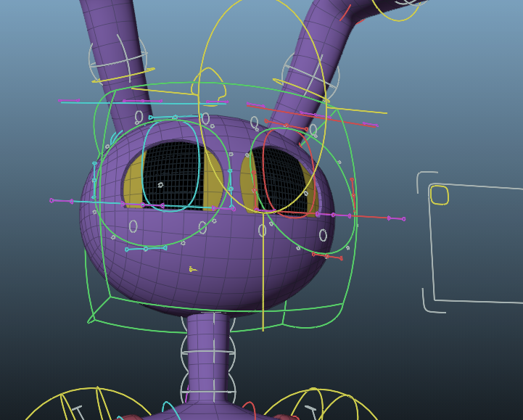Select the cyan vertical curve between the eyes
Viewport: 523px width, 420px height.
click(x=231, y=189)
